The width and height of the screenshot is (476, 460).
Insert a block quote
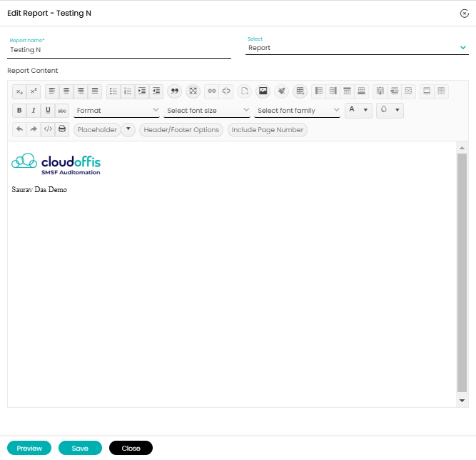pos(175,91)
